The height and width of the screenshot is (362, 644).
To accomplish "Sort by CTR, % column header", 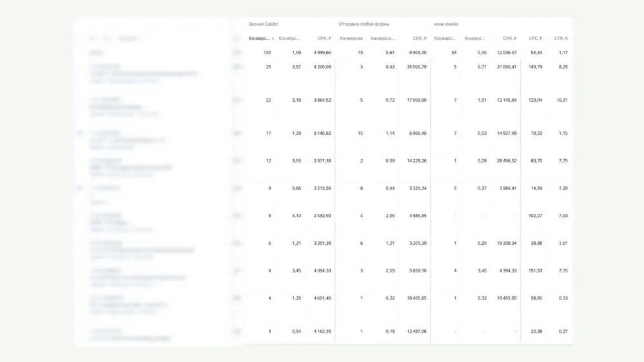I will click(x=561, y=38).
